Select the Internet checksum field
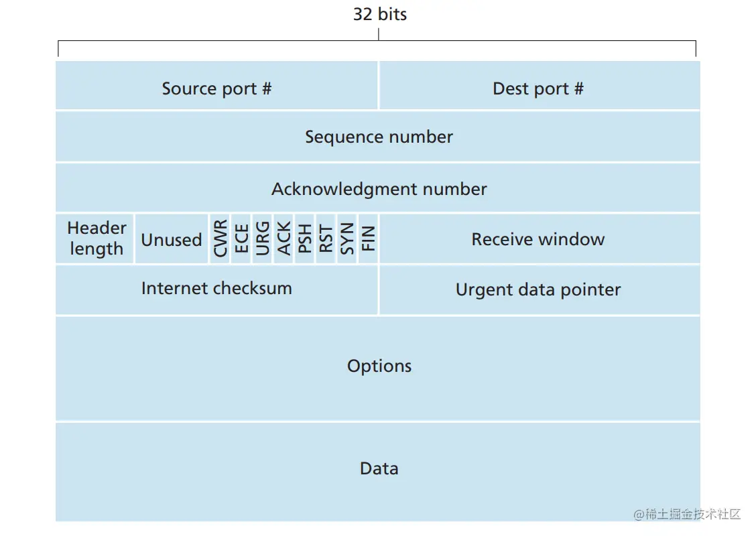 coord(216,289)
